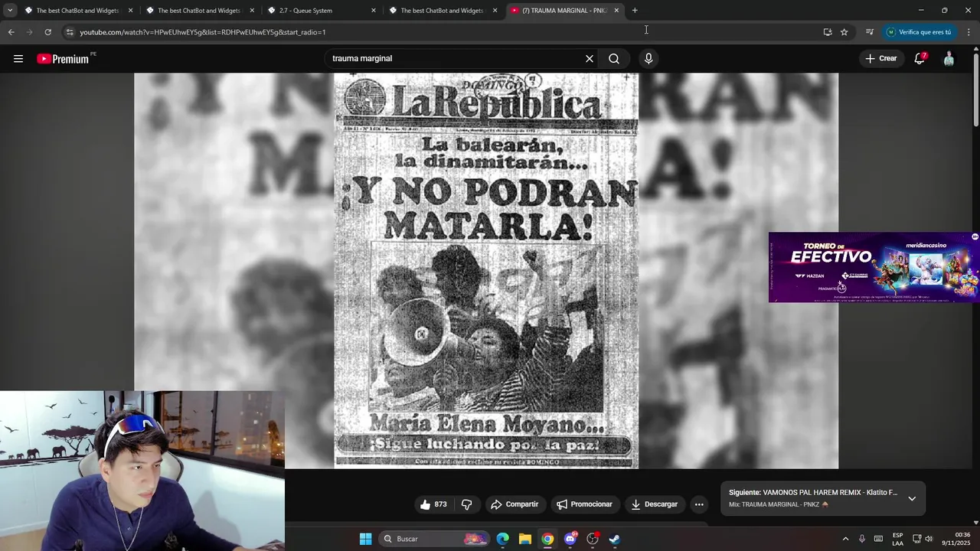Image resolution: width=980 pixels, height=551 pixels.
Task: Close the 2.7 - Queue System tab
Action: pos(374,11)
